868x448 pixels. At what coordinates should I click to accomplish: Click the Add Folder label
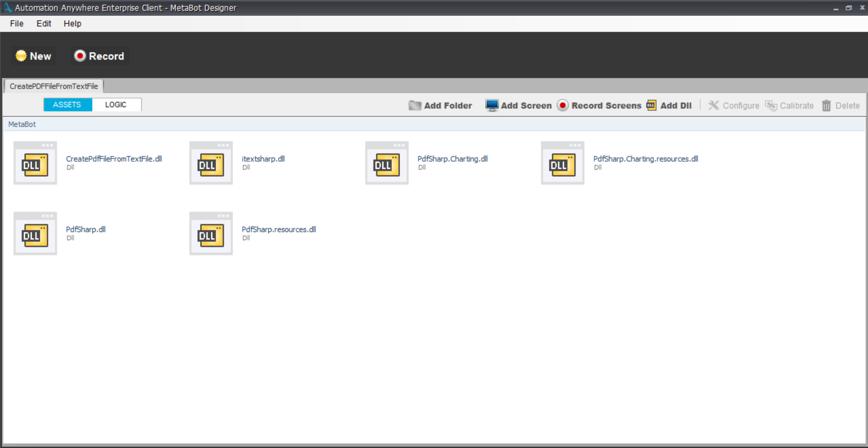click(x=448, y=105)
